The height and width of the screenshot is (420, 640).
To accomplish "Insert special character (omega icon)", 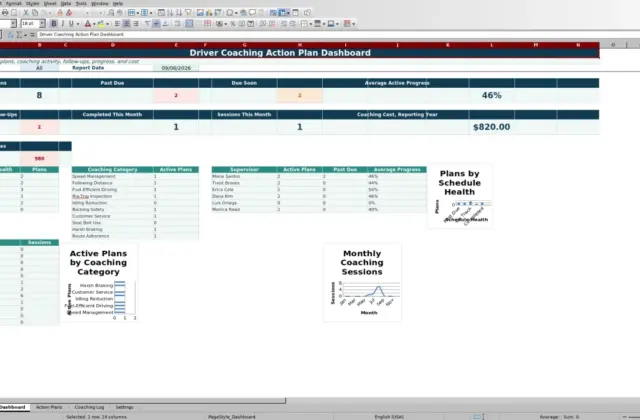I will pos(230,13).
